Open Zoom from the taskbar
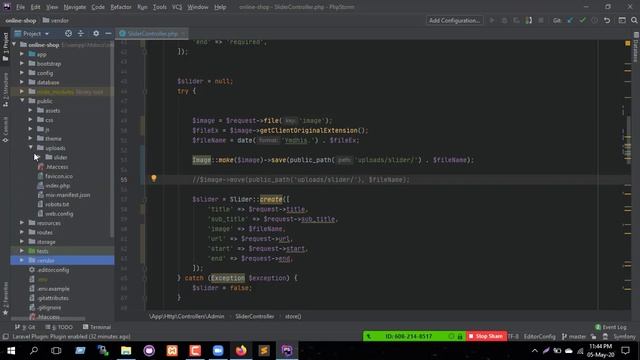Screen dimensions: 640x360 click(x=218, y=351)
